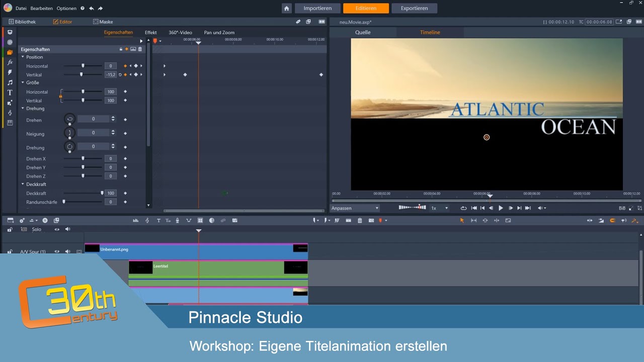The height and width of the screenshot is (362, 644).
Task: Select the fx effects icon in sidebar
Action: [10, 62]
